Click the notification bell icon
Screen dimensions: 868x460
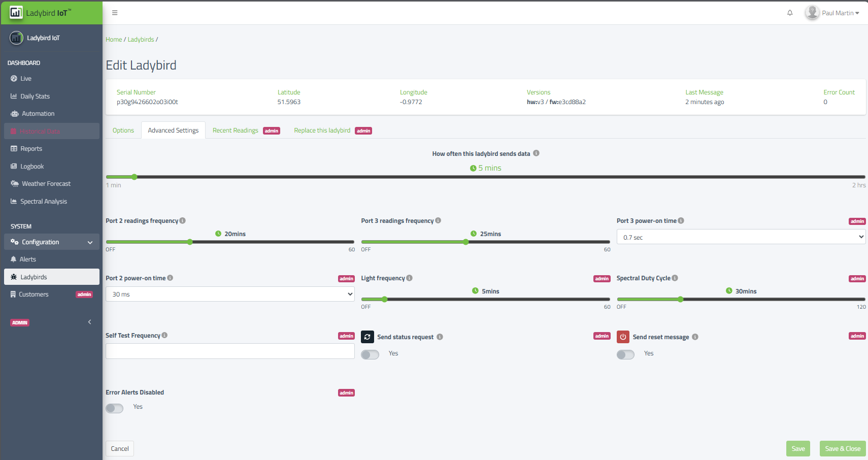(789, 13)
